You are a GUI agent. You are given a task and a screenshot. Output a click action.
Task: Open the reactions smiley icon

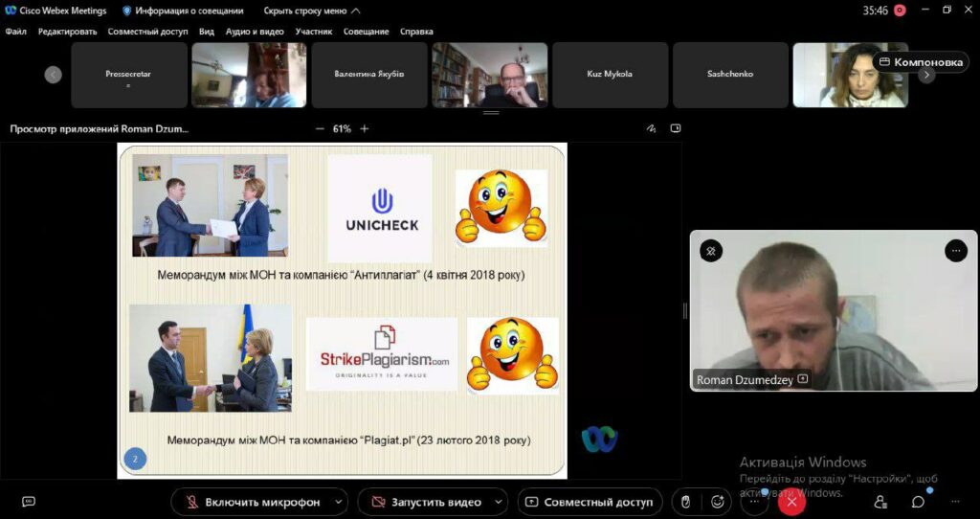click(x=718, y=502)
